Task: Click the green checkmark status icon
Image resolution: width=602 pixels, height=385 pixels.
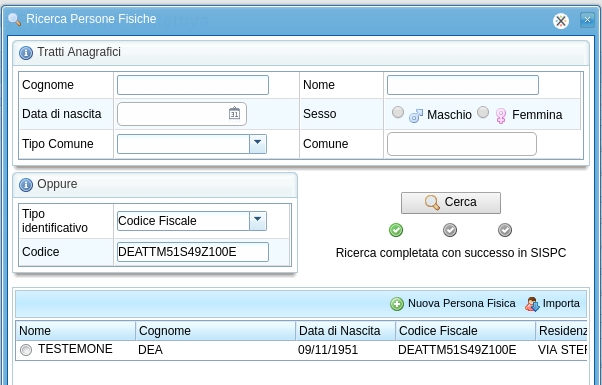Action: [396, 230]
